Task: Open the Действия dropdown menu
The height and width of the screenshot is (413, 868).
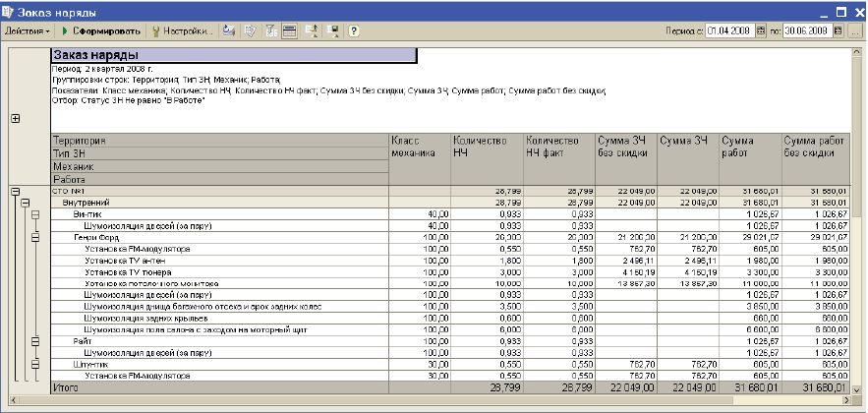Action: 28,31
